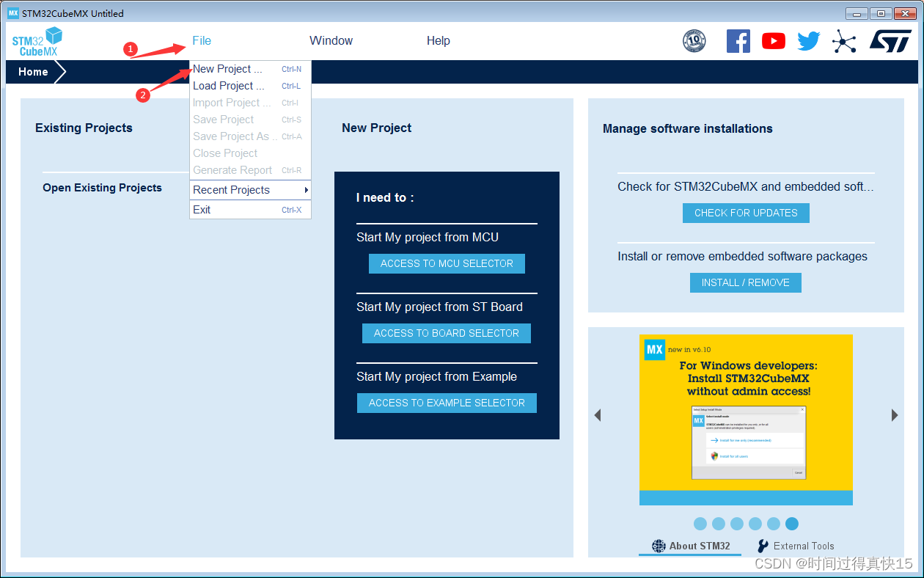The width and height of the screenshot is (924, 578).
Task: Open the Facebook icon link
Action: [x=738, y=41]
